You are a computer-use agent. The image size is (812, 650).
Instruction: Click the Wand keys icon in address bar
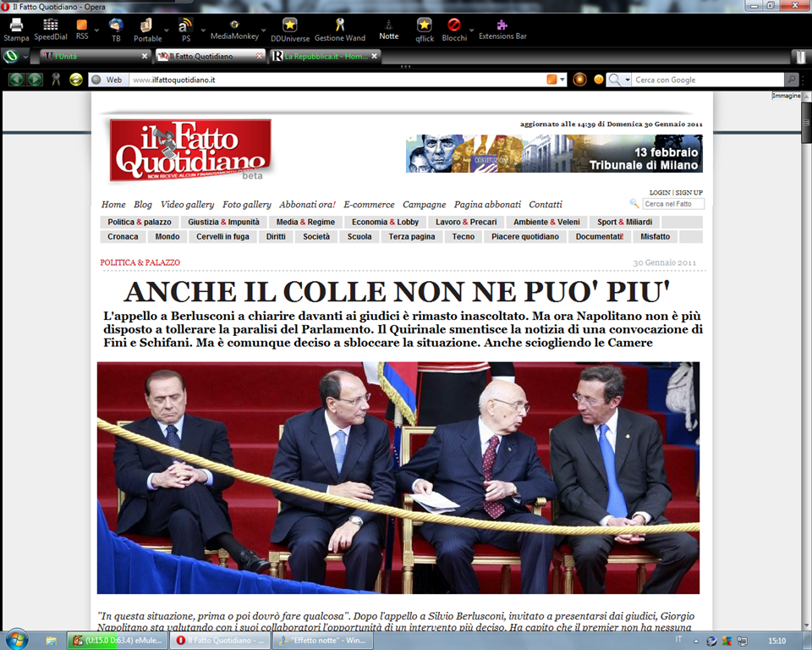point(56,80)
